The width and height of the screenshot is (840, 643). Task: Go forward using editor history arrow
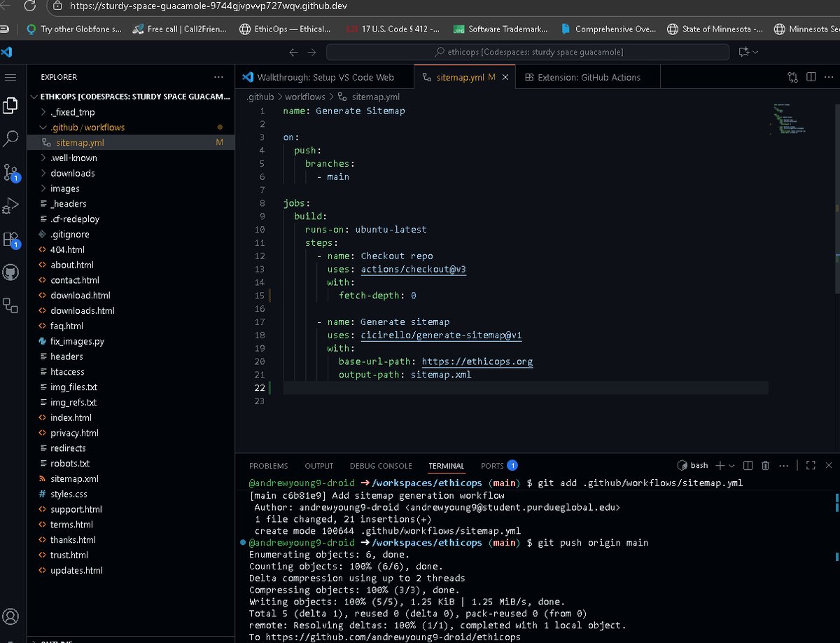311,53
